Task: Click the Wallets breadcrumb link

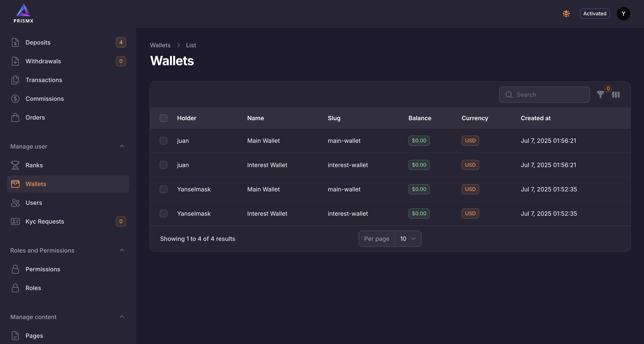Action: click(160, 45)
